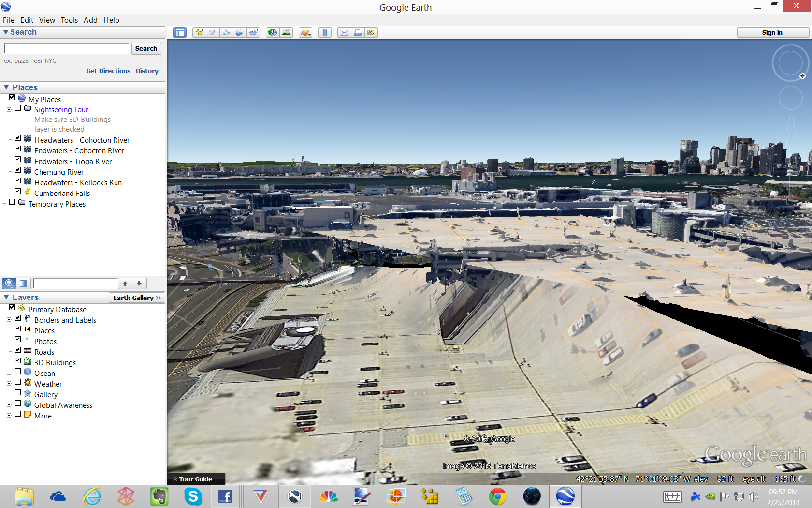Move the place item up with arrow button
Image resolution: width=812 pixels, height=508 pixels.
point(125,284)
